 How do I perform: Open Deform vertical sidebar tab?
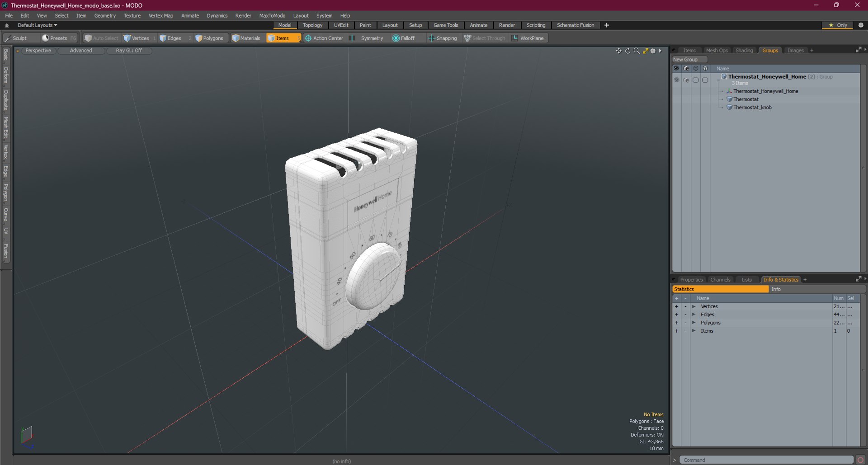point(6,75)
